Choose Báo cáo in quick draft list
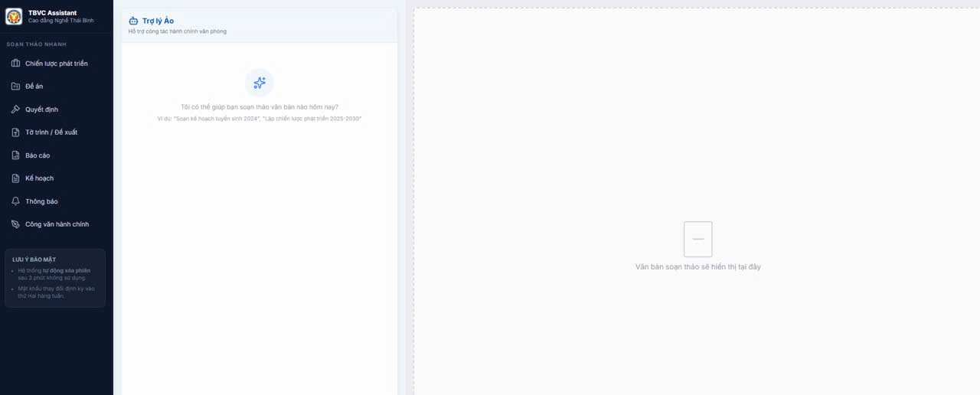 (x=38, y=155)
